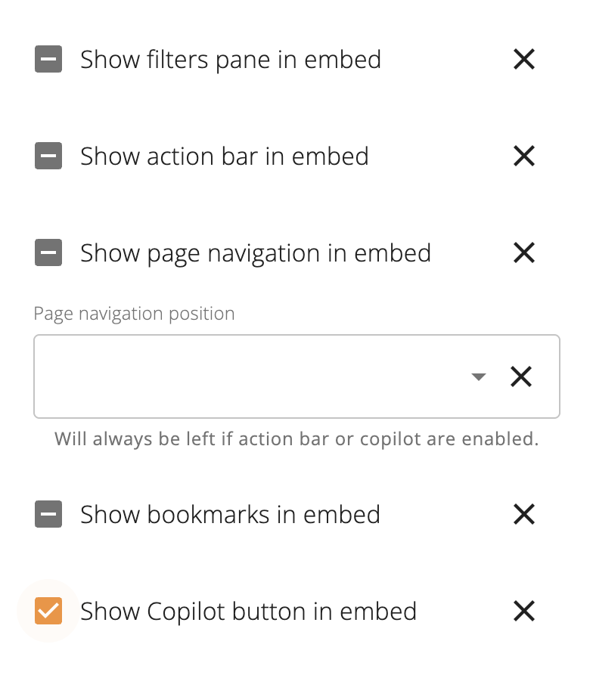Click the 'Show bookmarks in embed' label
Image resolution: width=593 pixels, height=700 pixels.
(230, 515)
